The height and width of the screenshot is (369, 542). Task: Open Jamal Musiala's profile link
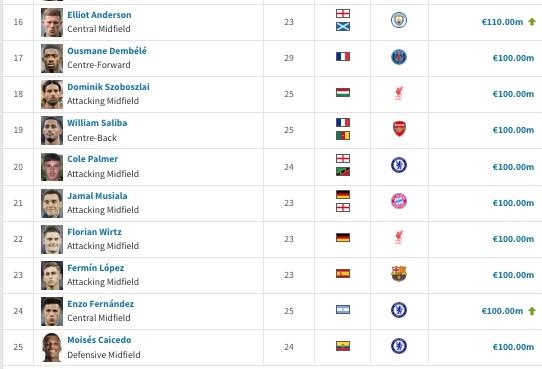(x=97, y=196)
